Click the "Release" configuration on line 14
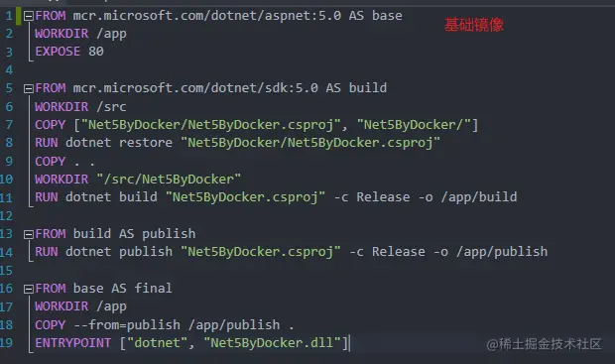The height and width of the screenshot is (364, 615). pos(399,252)
